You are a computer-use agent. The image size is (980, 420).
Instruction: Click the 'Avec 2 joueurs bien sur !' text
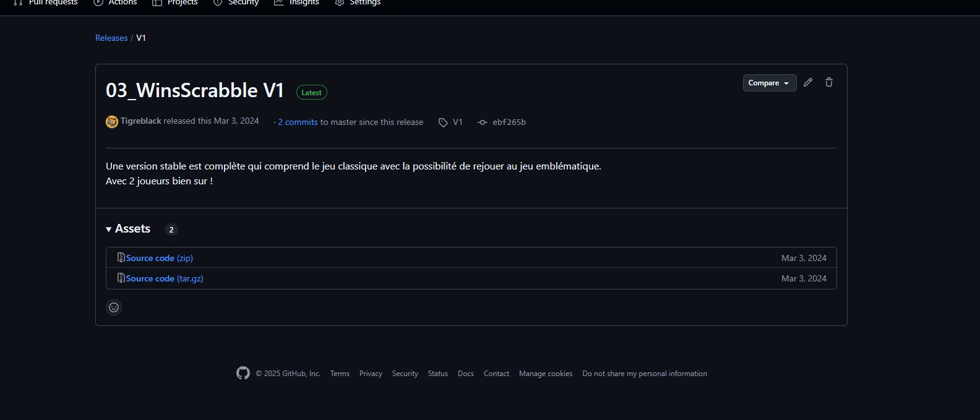click(159, 181)
